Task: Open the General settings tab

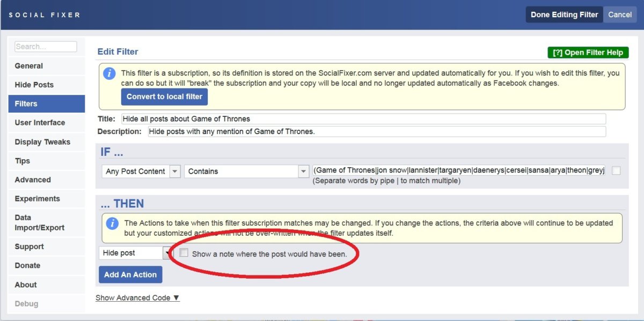Action: [29, 66]
